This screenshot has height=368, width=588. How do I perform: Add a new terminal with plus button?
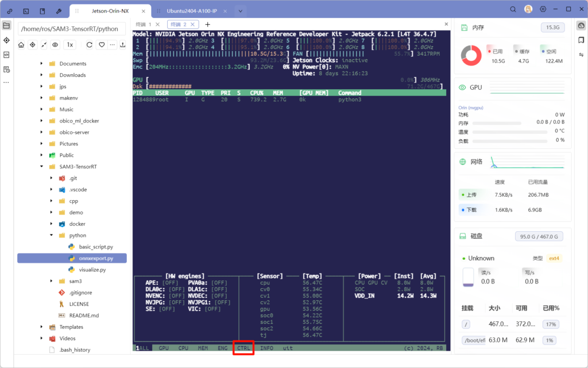click(208, 25)
